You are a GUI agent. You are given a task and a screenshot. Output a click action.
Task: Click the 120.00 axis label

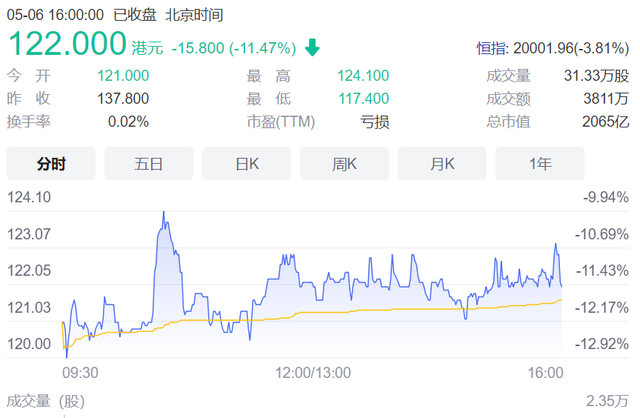pyautogui.click(x=29, y=344)
